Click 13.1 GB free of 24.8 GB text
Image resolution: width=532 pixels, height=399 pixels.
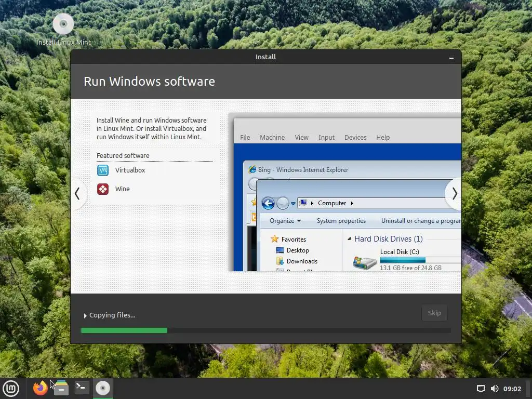pos(410,268)
